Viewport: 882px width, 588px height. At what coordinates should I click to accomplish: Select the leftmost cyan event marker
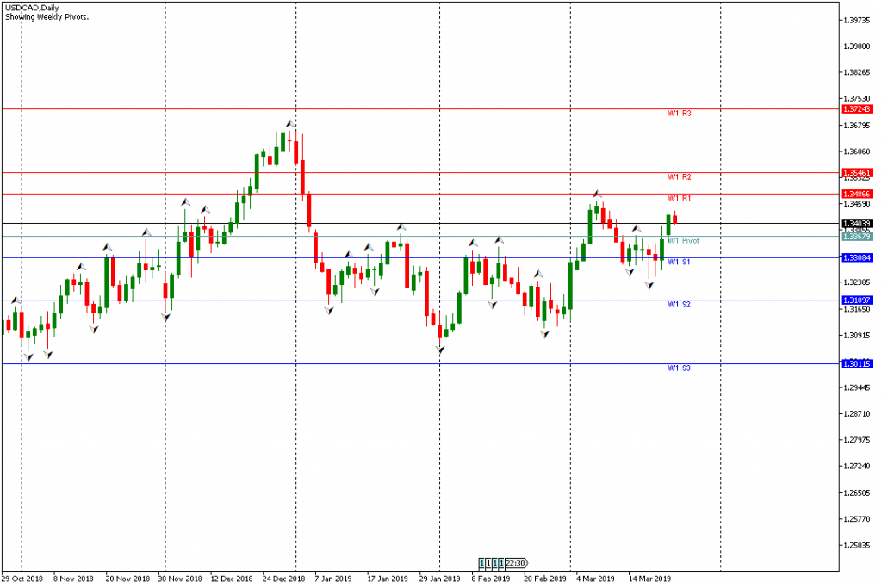point(483,563)
